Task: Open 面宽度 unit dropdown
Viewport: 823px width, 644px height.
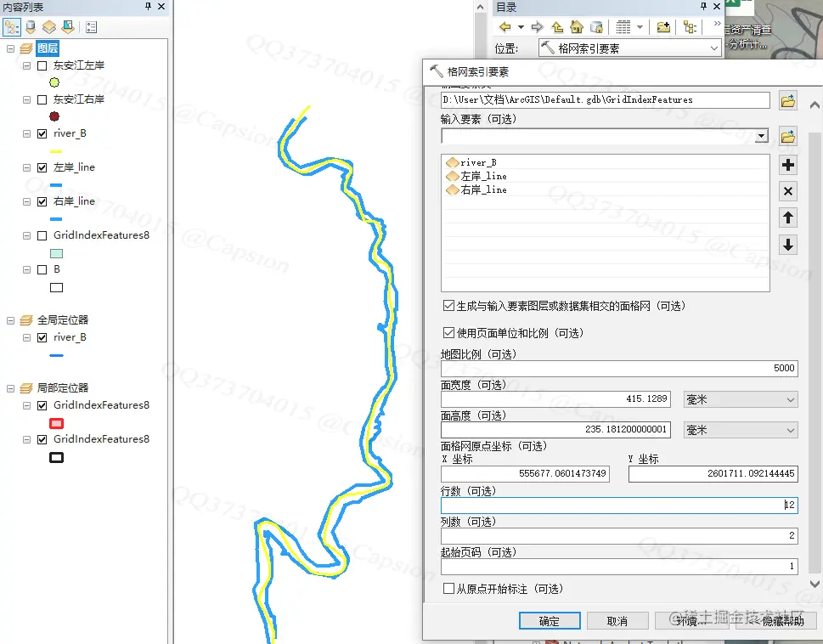Action: (741, 399)
